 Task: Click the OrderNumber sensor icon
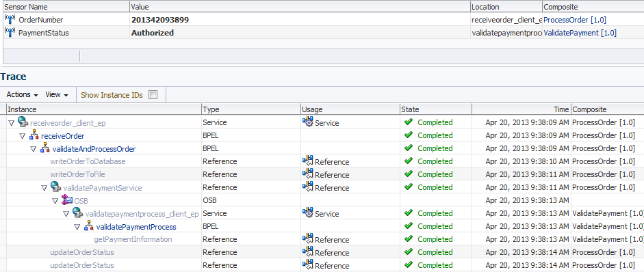coord(10,19)
